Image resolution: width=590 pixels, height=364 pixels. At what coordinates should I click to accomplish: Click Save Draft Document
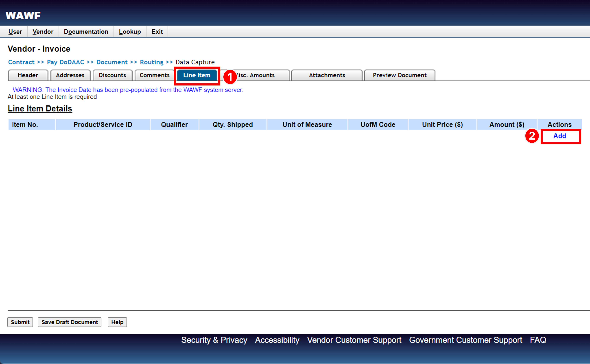[69, 322]
